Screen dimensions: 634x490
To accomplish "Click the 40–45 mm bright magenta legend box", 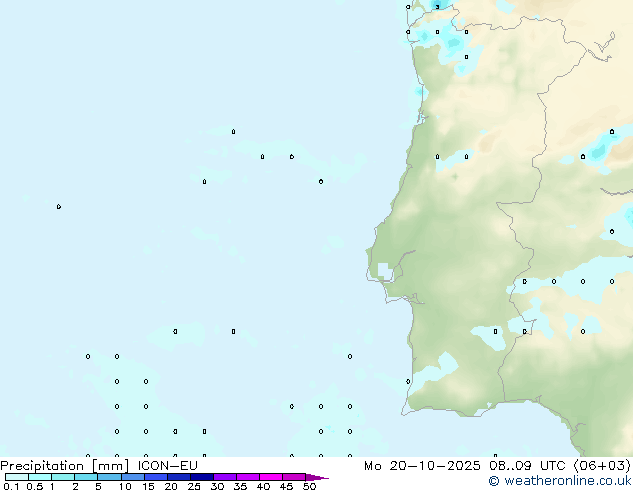I will (x=271, y=477).
